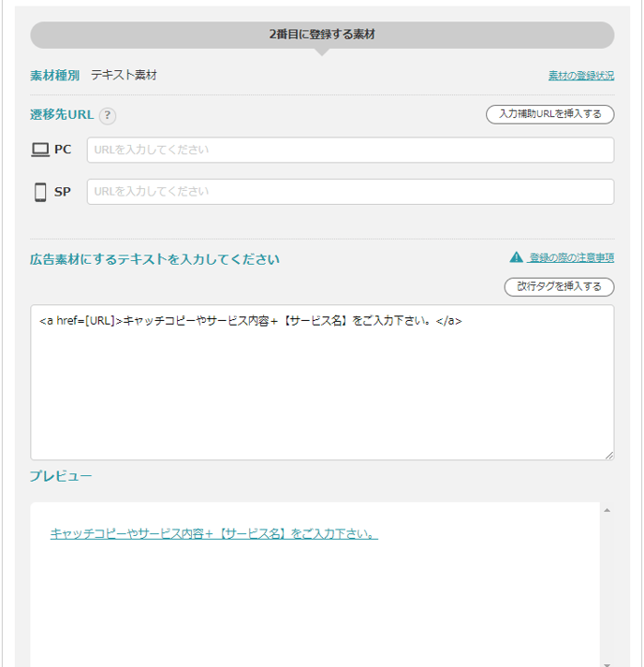This screenshot has width=644, height=667.
Task: Click the warning triangle icon near 登録の際の注意事項
Action: tap(517, 257)
